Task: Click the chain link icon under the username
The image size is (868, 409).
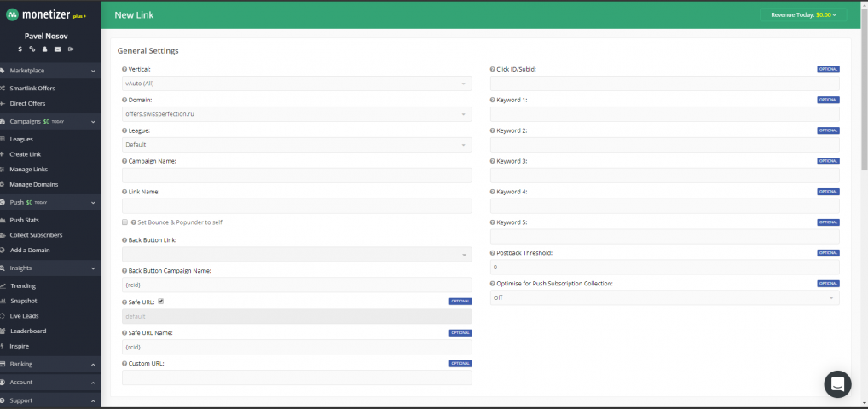Action: [32, 49]
